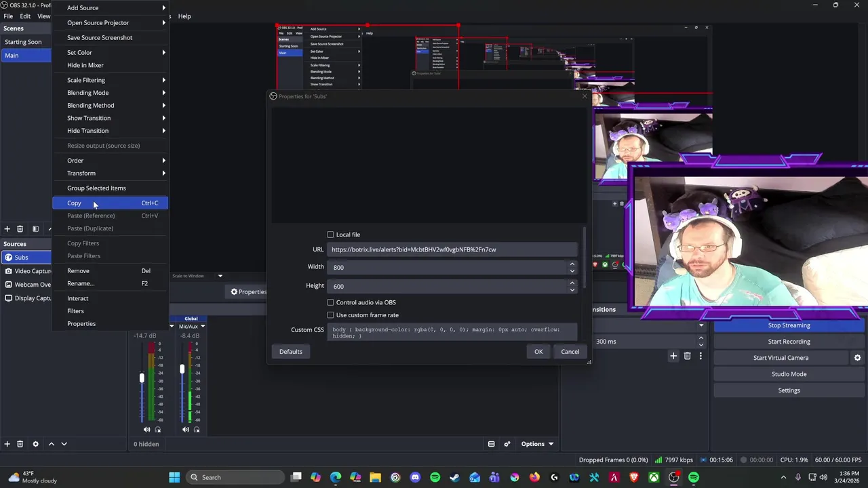The height and width of the screenshot is (488, 868).
Task: Click the Windows taskbar Search box
Action: pyautogui.click(x=234, y=477)
